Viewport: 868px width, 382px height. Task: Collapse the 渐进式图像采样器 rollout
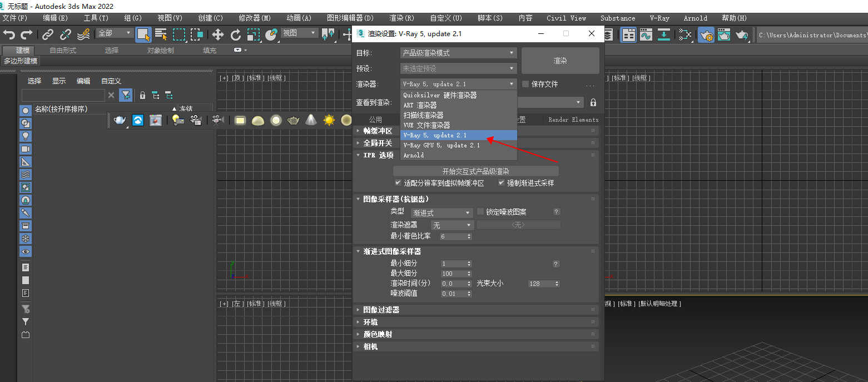pyautogui.click(x=476, y=251)
